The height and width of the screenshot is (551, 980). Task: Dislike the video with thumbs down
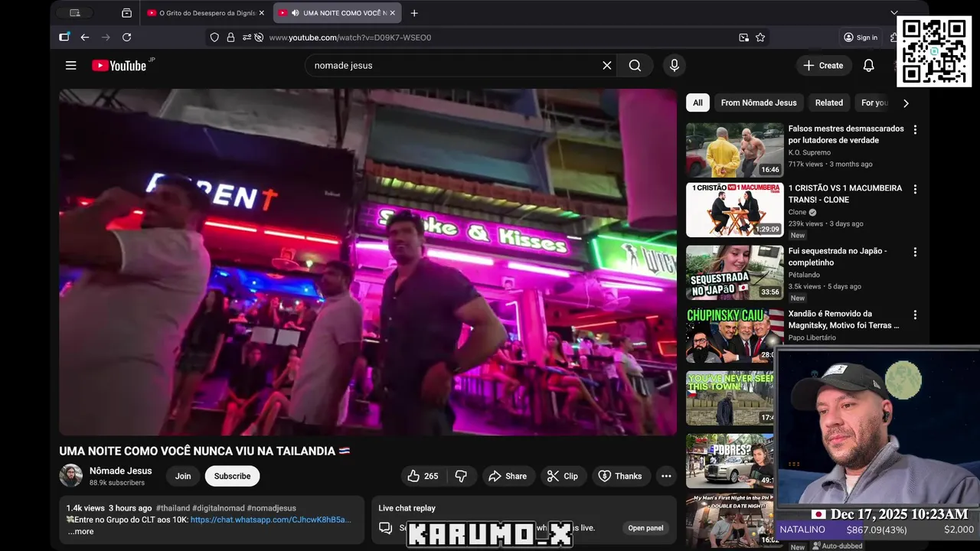(x=461, y=476)
